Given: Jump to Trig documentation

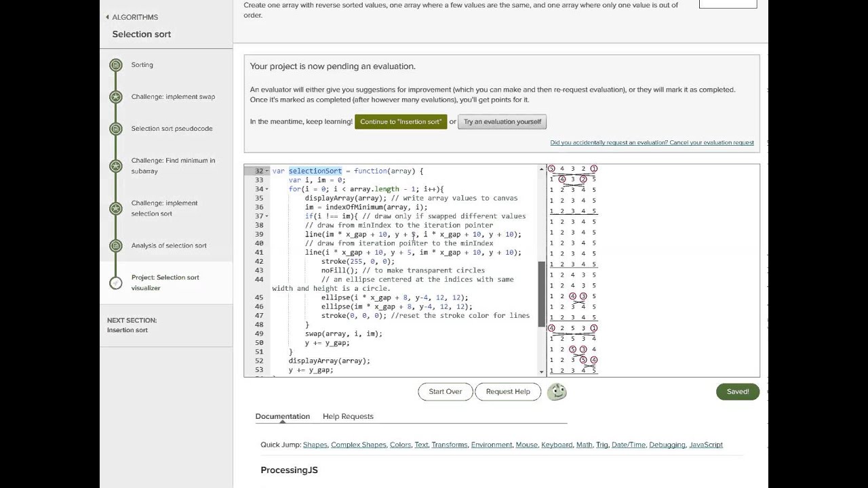Looking at the screenshot, I should tap(601, 445).
